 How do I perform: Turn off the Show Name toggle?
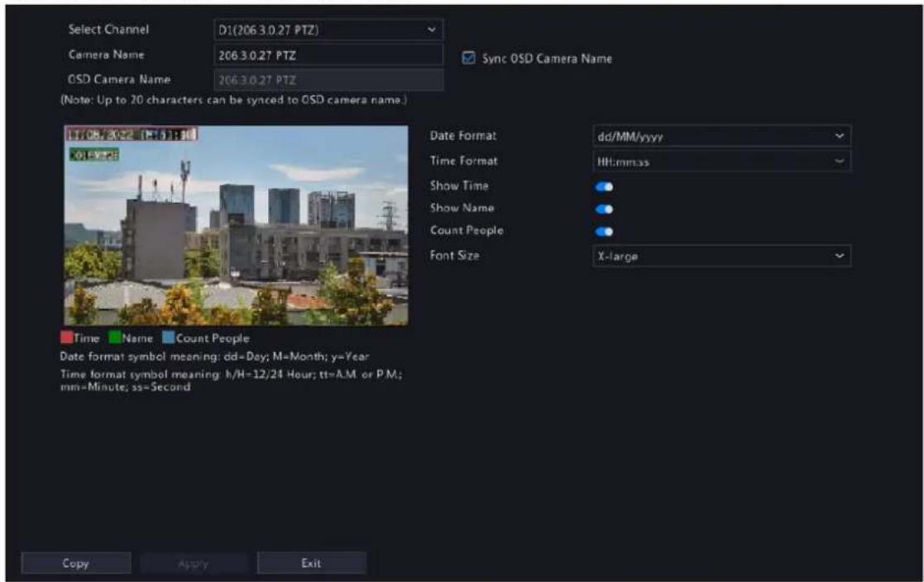[x=604, y=209]
